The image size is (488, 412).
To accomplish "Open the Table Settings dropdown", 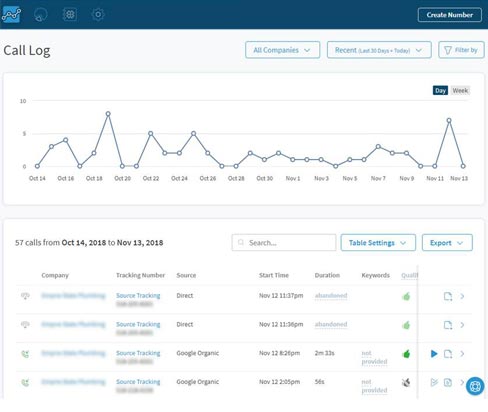I will click(378, 243).
